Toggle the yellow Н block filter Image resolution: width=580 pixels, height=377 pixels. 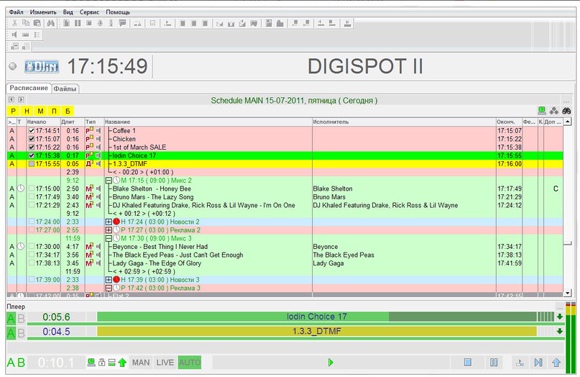27,111
